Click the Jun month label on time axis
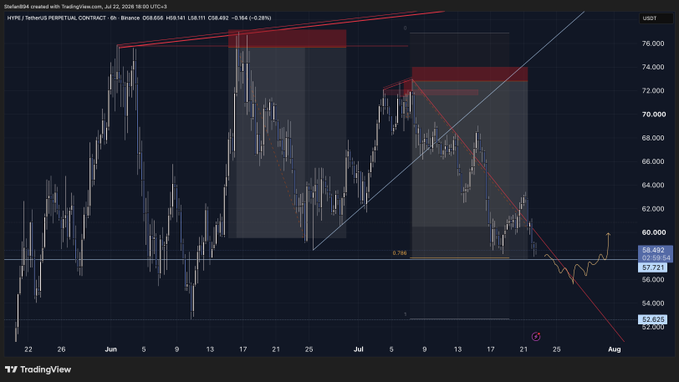Image resolution: width=679 pixels, height=382 pixels. 111,349
